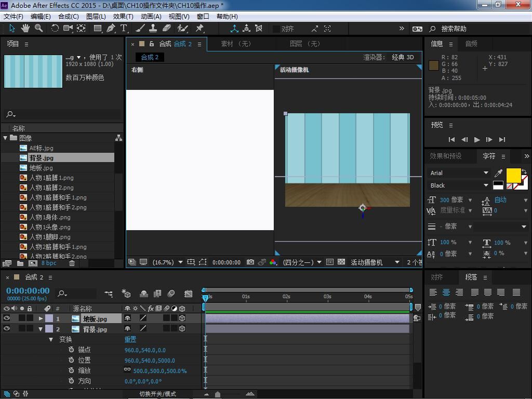The width and height of the screenshot is (532, 399).
Task: Choose the Horizontal Type tool
Action: (124, 29)
